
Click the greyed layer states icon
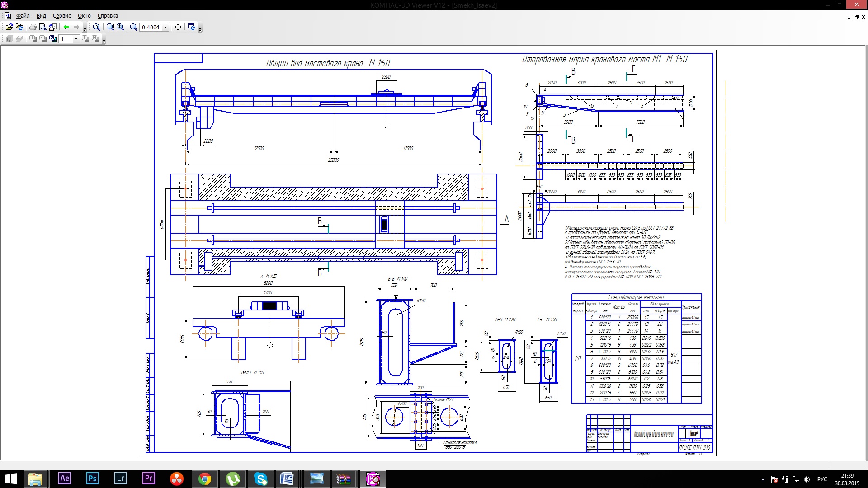point(9,39)
